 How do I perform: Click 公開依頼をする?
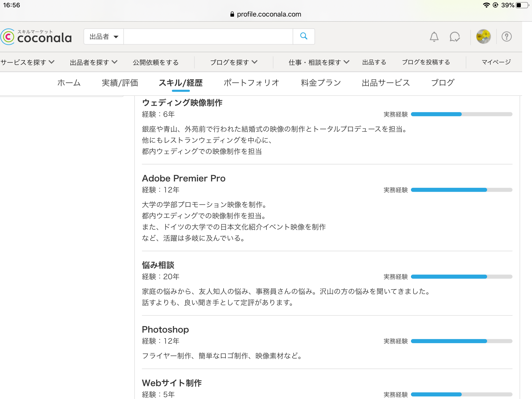coord(155,62)
